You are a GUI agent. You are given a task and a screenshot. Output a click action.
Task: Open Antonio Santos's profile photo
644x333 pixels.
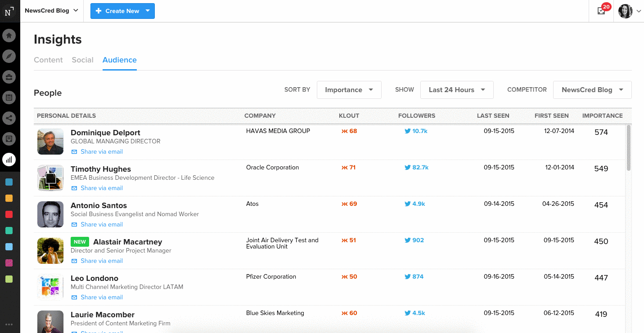[50, 214]
